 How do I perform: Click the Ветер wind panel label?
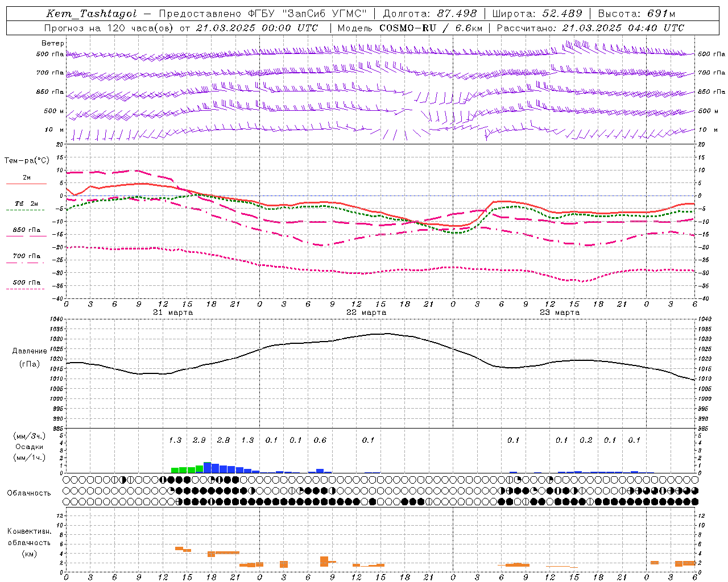pyautogui.click(x=52, y=43)
